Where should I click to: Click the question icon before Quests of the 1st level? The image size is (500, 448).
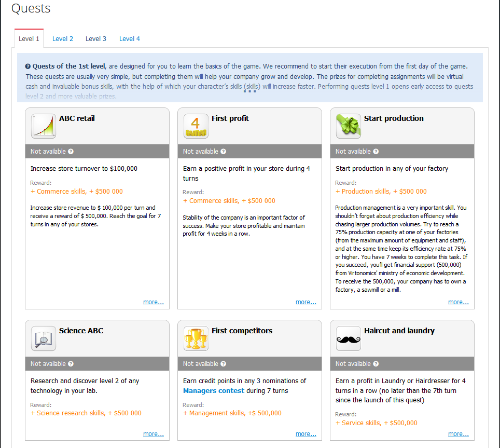(x=28, y=66)
